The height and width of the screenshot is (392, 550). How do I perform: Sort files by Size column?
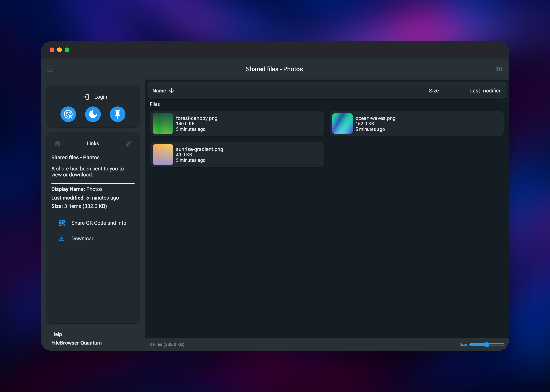coord(434,91)
